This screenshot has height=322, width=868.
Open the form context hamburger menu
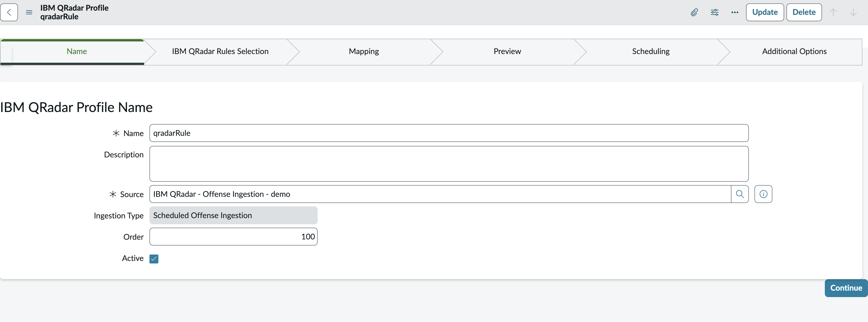(x=29, y=12)
